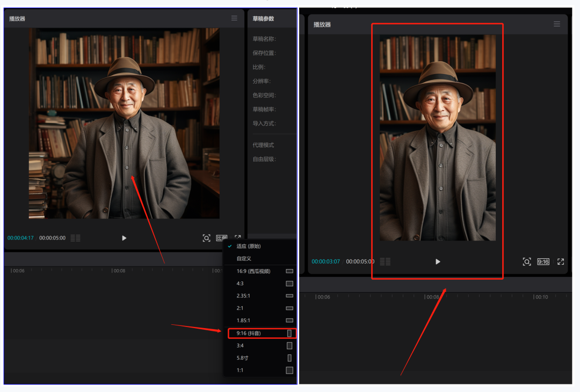580x392 pixels.
Task: Click the 1.85:1 shape icon
Action: coord(289,321)
